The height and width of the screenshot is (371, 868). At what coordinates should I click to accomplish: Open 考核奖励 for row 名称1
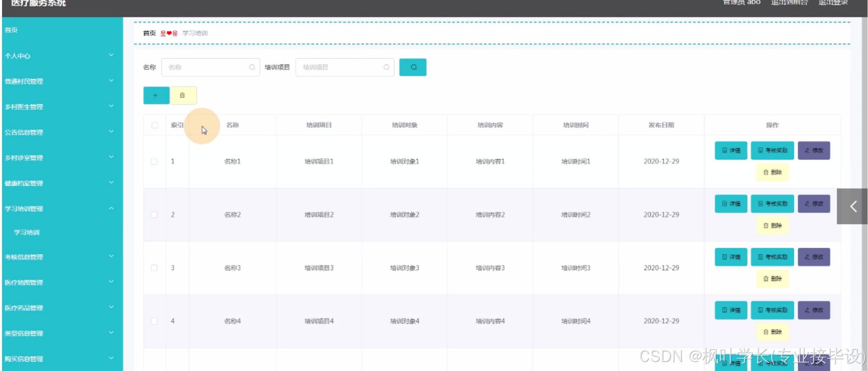click(772, 151)
